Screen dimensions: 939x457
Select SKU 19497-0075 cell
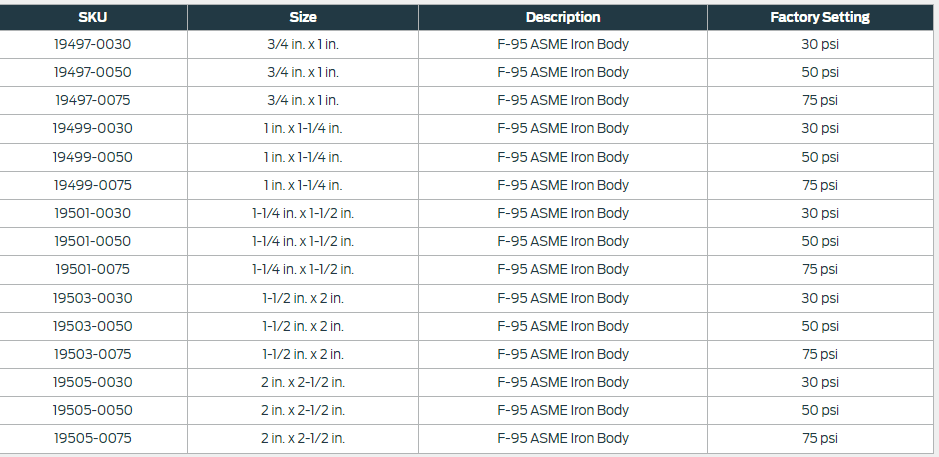click(93, 101)
